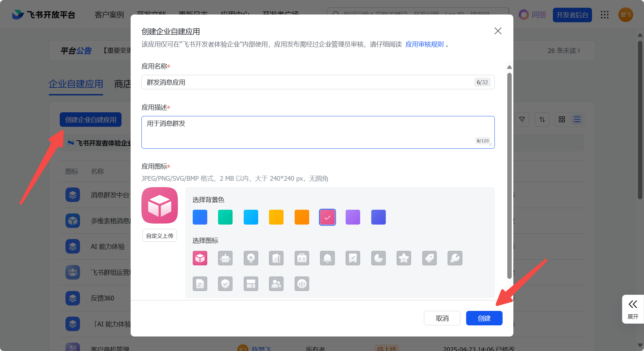Pick the shield checkmark icon

pos(225,284)
